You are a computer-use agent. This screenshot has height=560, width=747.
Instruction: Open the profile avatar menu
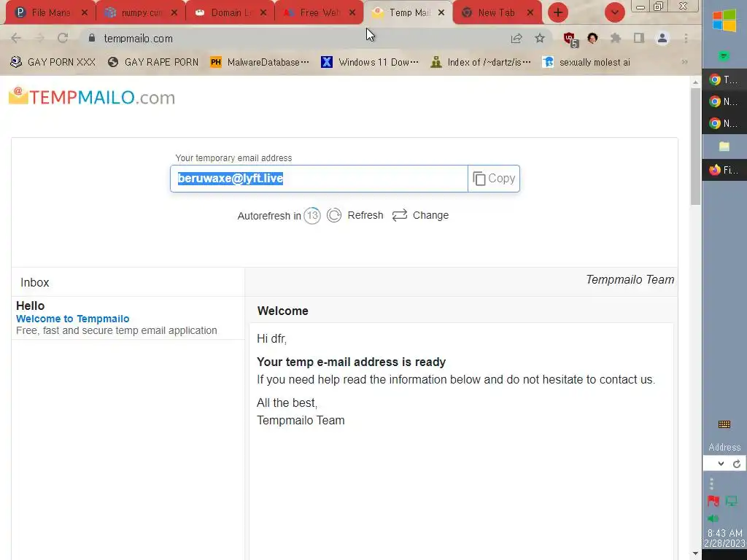[662, 38]
